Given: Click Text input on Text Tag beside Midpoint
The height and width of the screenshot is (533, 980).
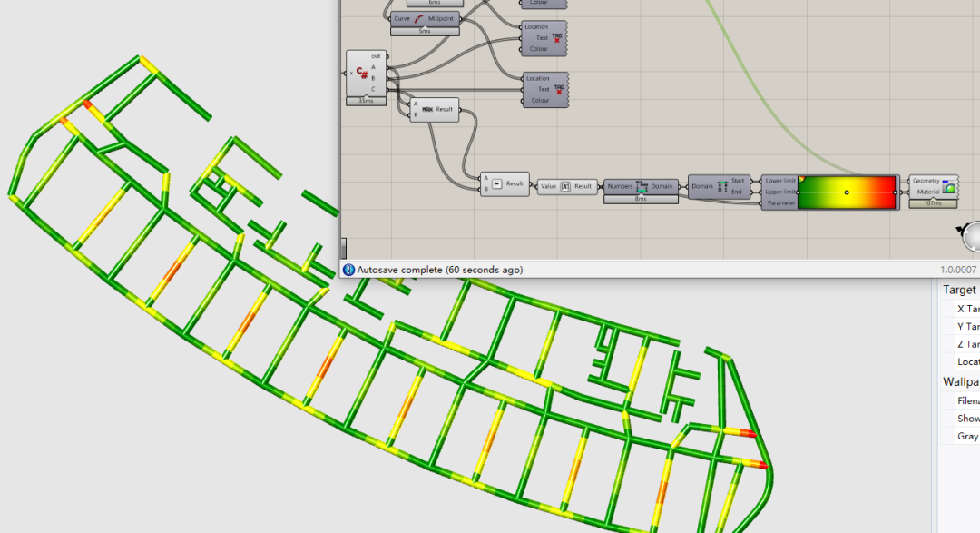Looking at the screenshot, I should pyautogui.click(x=542, y=37).
